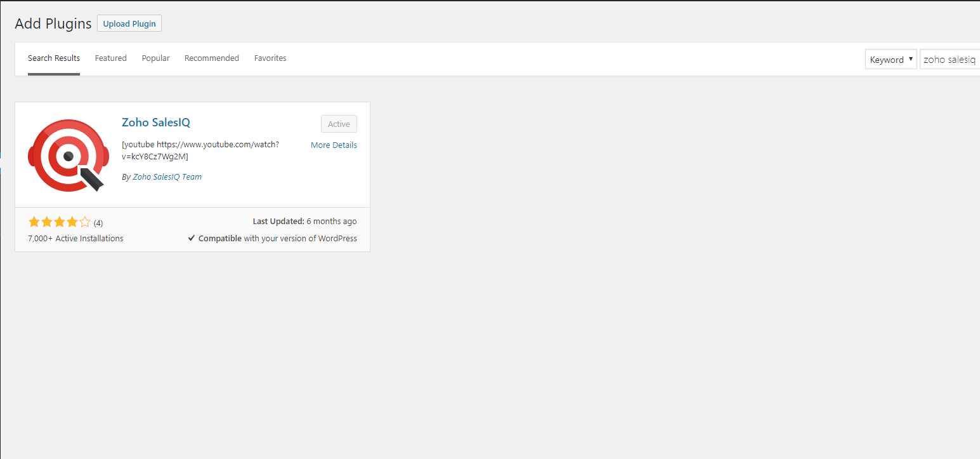Open the Zoho SalesIQ plugin title link
This screenshot has height=459, width=980.
click(x=156, y=123)
